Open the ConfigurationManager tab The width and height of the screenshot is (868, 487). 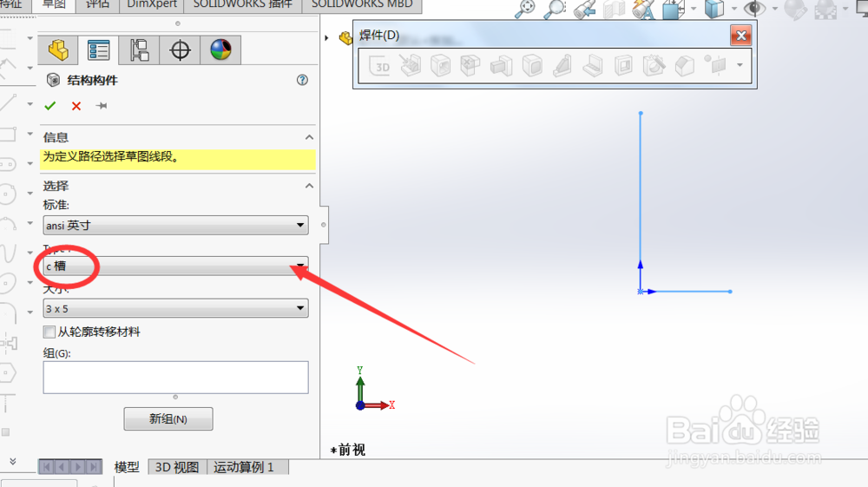[139, 50]
